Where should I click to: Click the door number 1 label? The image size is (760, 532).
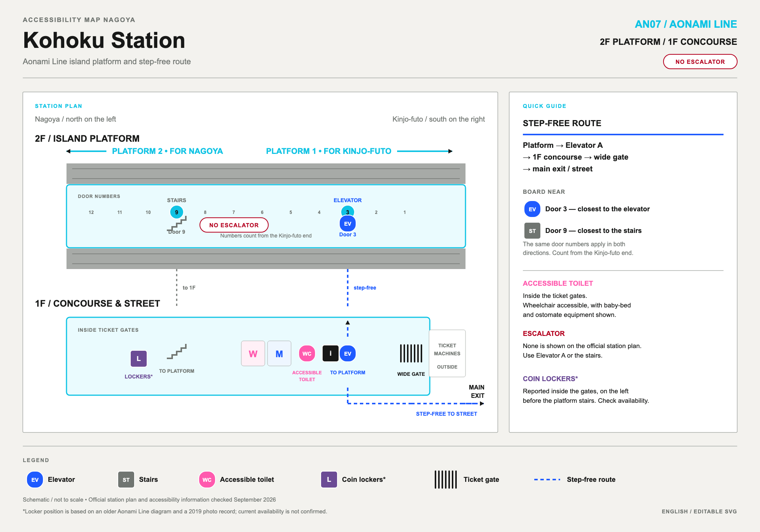click(405, 212)
